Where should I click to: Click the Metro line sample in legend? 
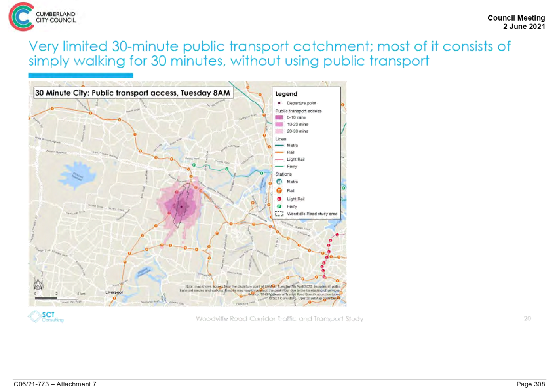(279, 146)
